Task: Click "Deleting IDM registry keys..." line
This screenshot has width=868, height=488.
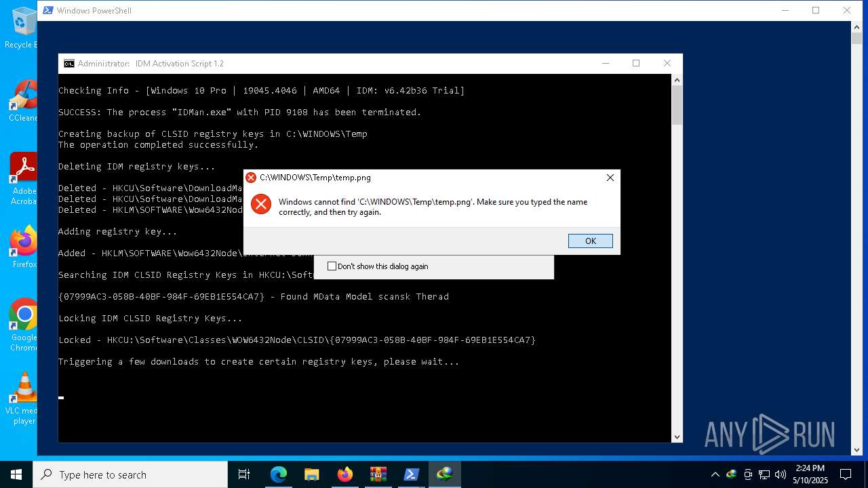Action: 137,167
